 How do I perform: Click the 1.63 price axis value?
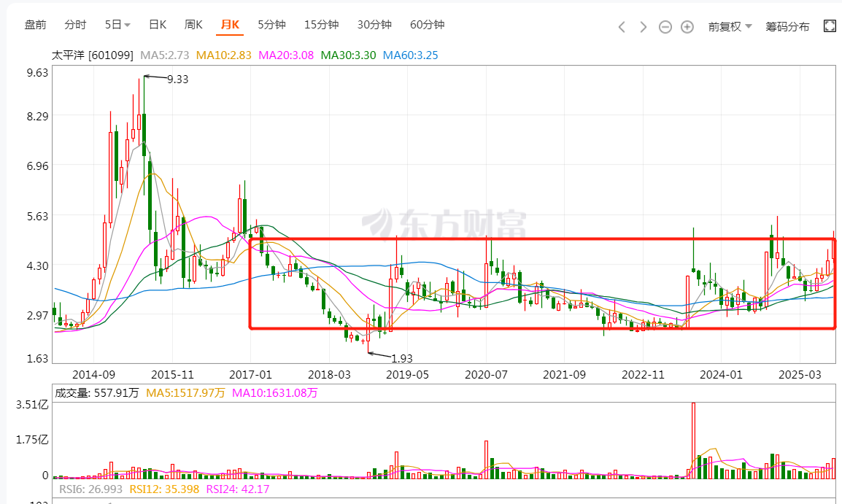point(38,358)
